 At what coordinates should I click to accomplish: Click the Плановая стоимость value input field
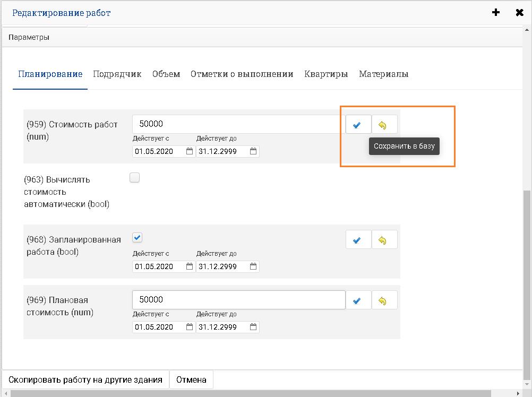pyautogui.click(x=238, y=300)
